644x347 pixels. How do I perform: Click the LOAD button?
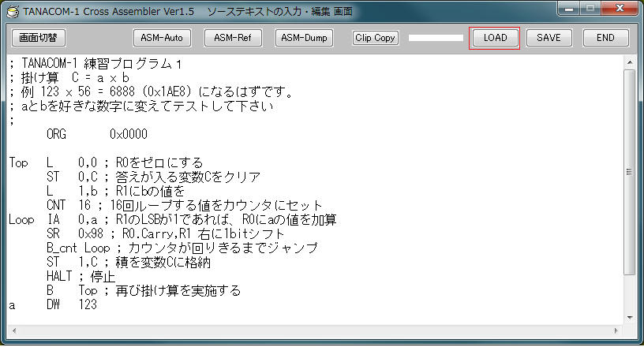[495, 38]
